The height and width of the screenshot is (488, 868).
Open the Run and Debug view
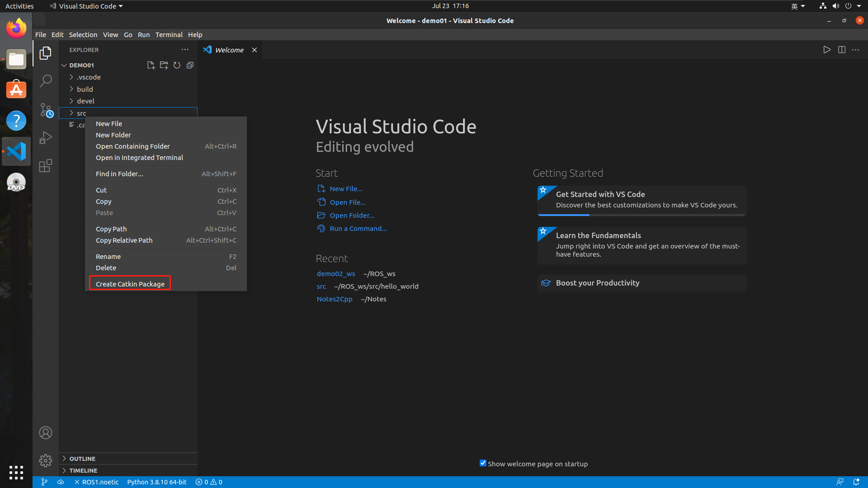pos(46,138)
